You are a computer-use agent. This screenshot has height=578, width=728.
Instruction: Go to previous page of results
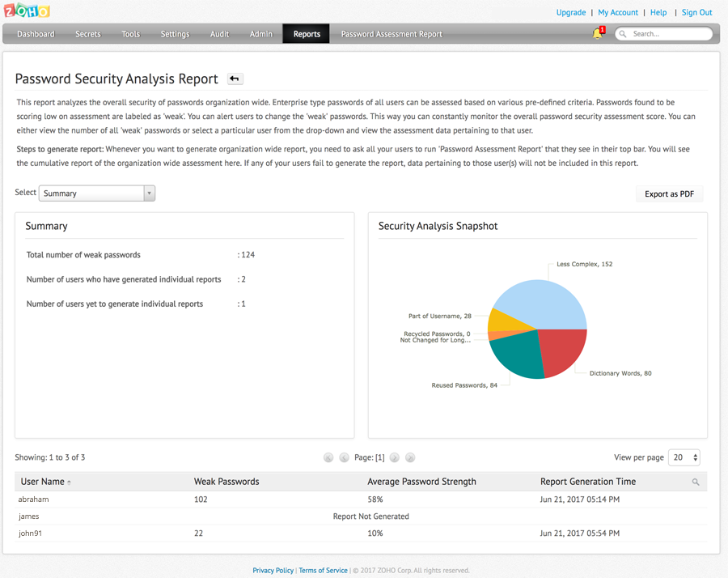point(344,457)
